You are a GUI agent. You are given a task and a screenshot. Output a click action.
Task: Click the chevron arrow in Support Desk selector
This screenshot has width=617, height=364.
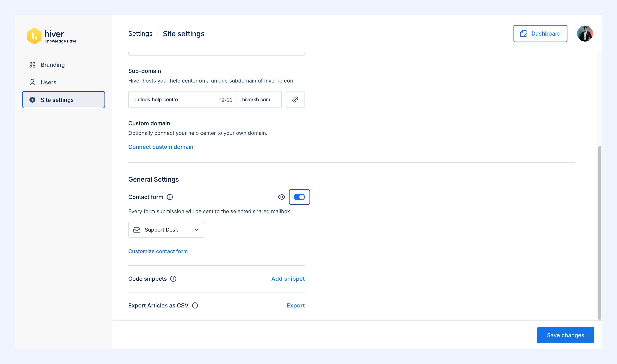196,230
